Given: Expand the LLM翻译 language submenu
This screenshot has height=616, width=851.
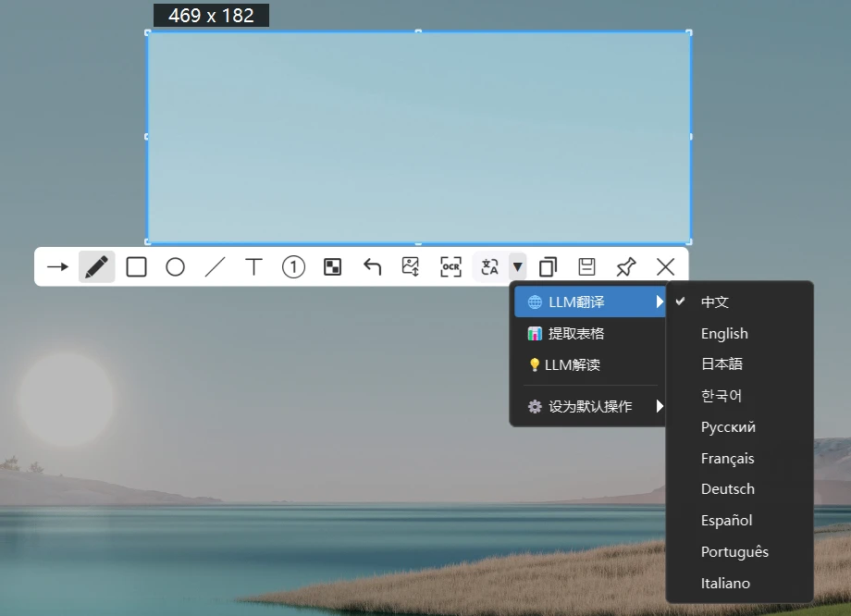Looking at the screenshot, I should click(588, 302).
